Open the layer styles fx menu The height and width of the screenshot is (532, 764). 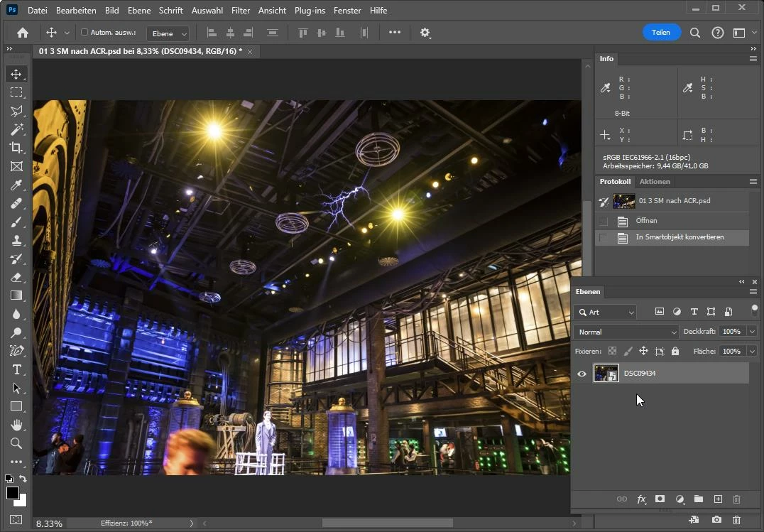[641, 499]
